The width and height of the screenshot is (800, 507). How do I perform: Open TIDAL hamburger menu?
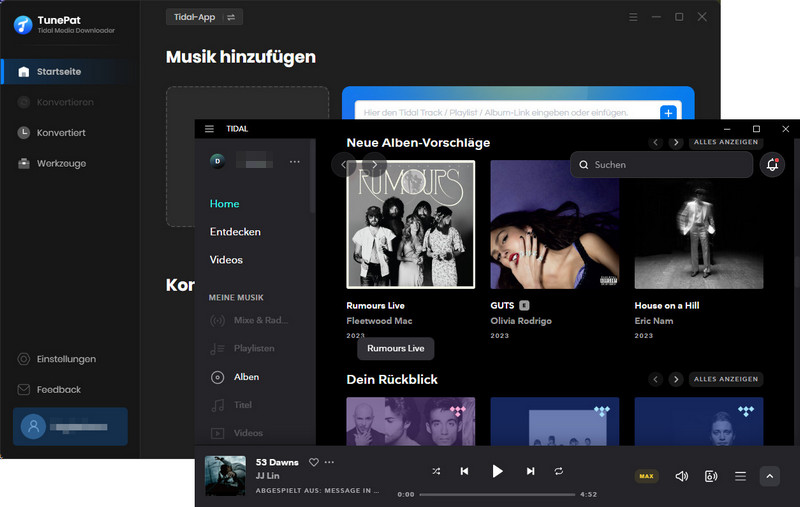point(209,129)
